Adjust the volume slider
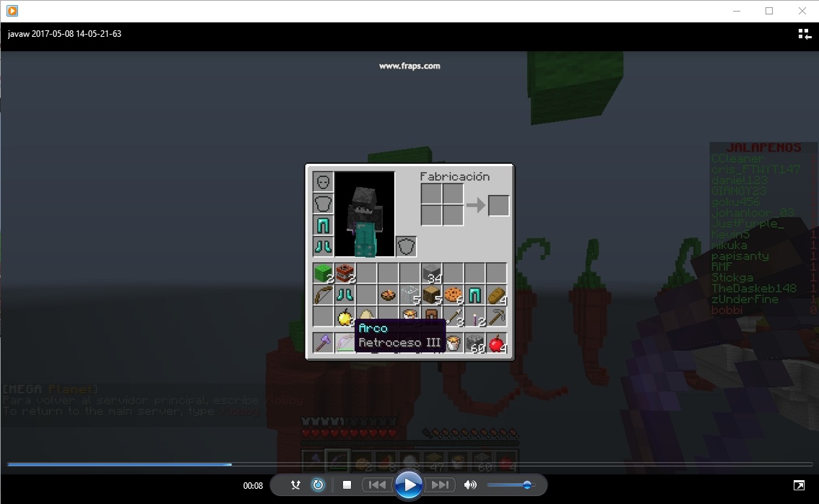 pyautogui.click(x=511, y=485)
